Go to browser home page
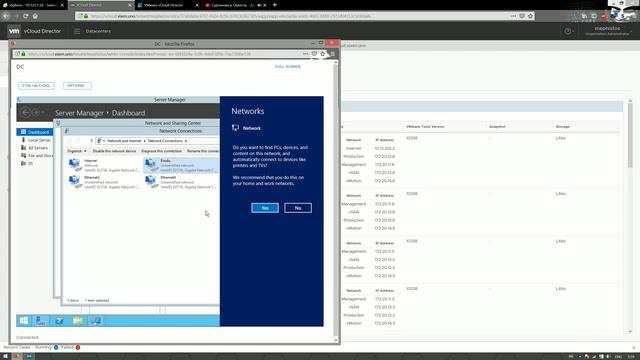640x360 pixels. 35,16
